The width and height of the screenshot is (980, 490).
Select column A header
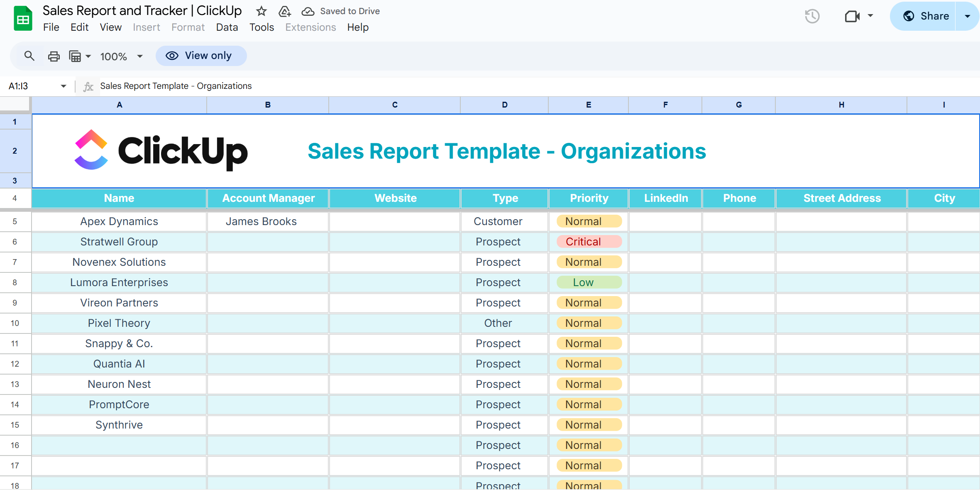click(119, 105)
